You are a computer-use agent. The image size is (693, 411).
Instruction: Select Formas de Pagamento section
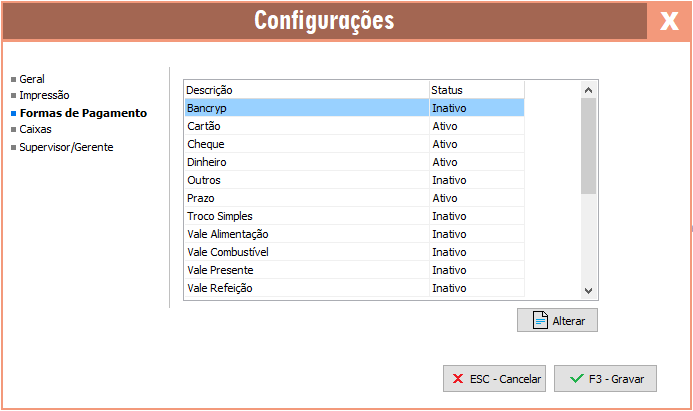[x=83, y=113]
